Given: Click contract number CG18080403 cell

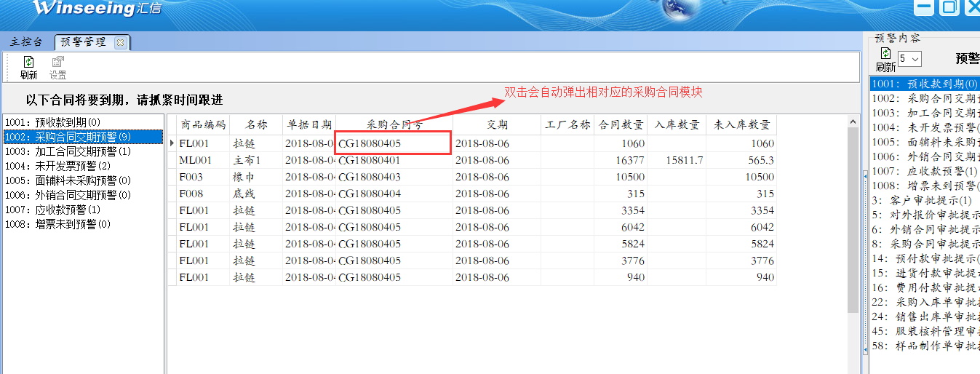Looking at the screenshot, I should point(394,177).
